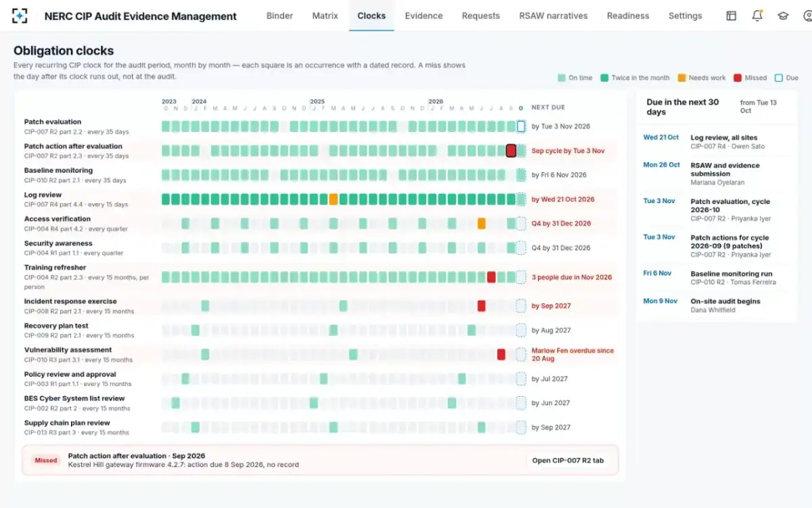Click 'by Fri 6 Nov 2026' next due text

559,175
